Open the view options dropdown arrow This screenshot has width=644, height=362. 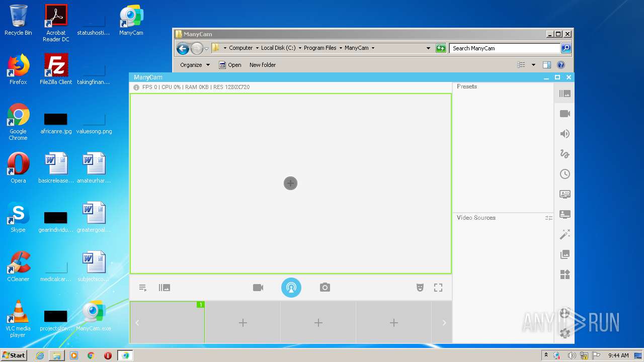pyautogui.click(x=533, y=65)
